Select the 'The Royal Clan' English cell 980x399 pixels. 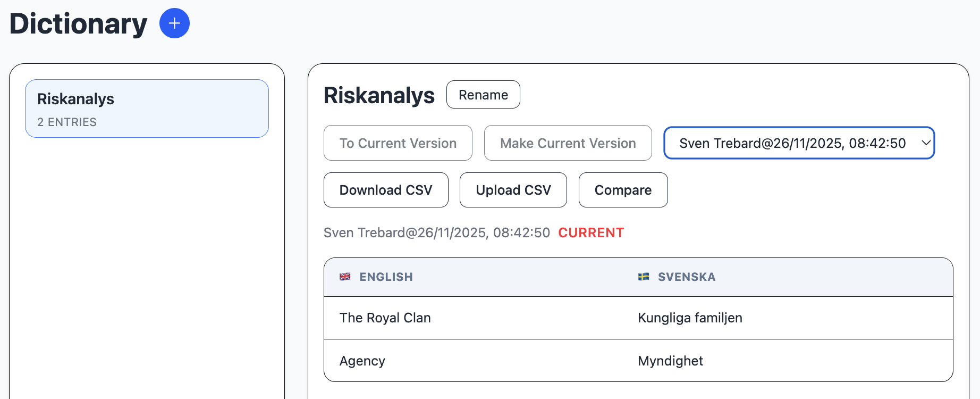coord(385,318)
